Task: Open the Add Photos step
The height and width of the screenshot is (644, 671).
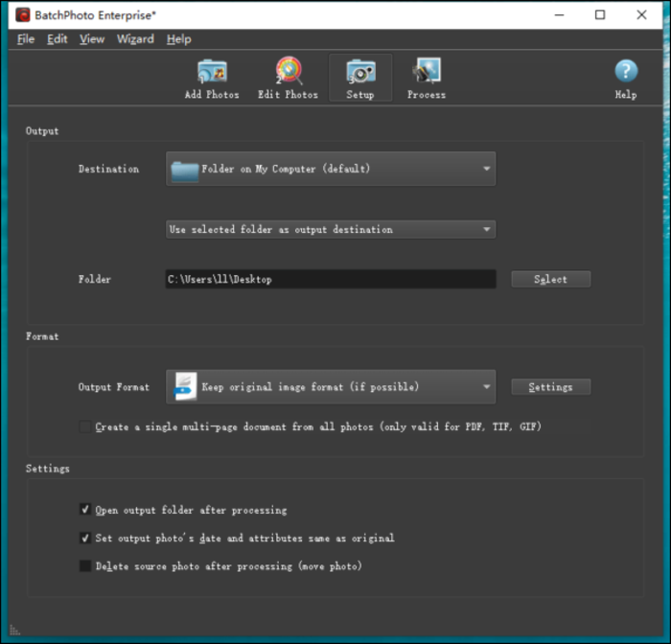Action: click(x=212, y=79)
